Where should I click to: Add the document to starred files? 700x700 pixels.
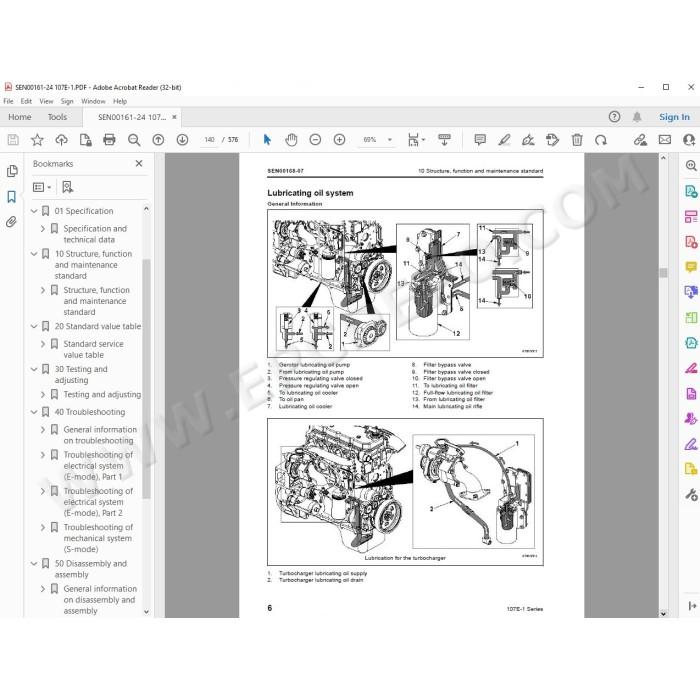[x=37, y=140]
